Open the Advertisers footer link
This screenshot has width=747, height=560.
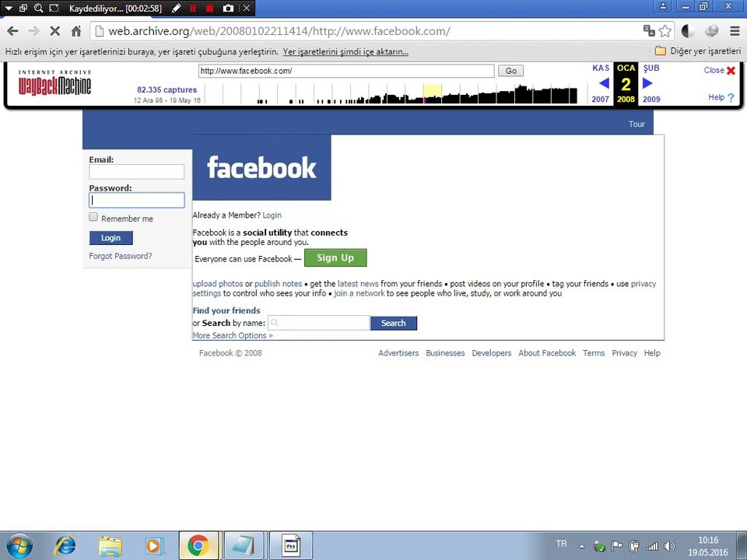[398, 353]
